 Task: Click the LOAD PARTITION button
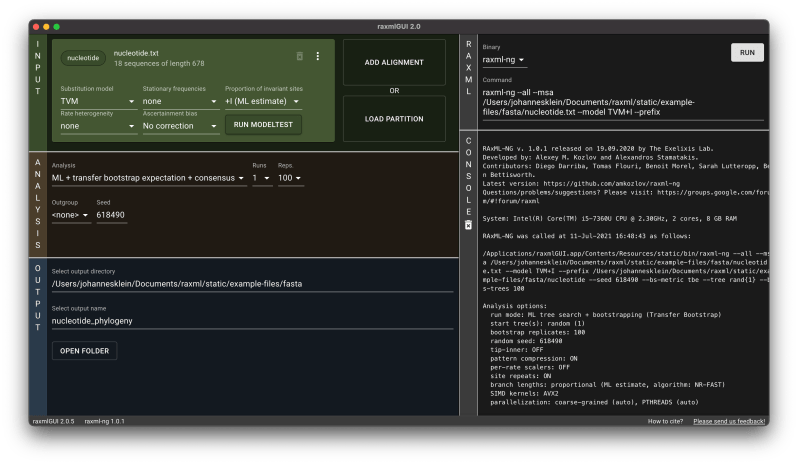[394, 119]
